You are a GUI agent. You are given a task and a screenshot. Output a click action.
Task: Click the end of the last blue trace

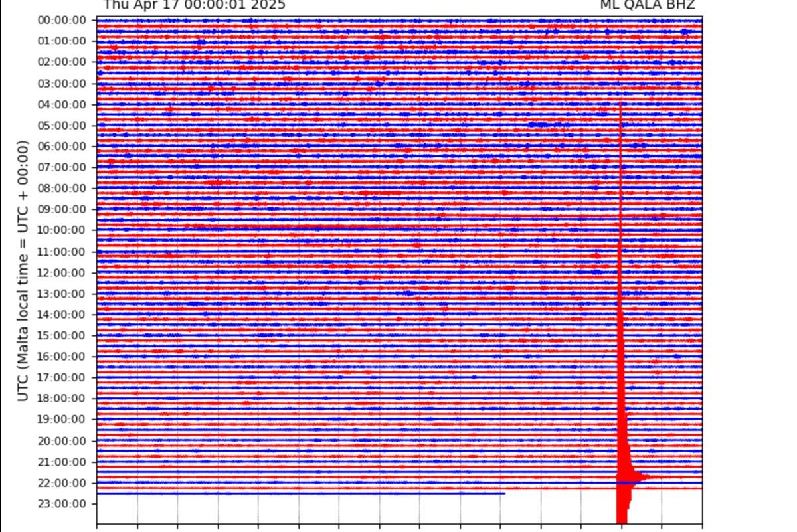[504, 493]
